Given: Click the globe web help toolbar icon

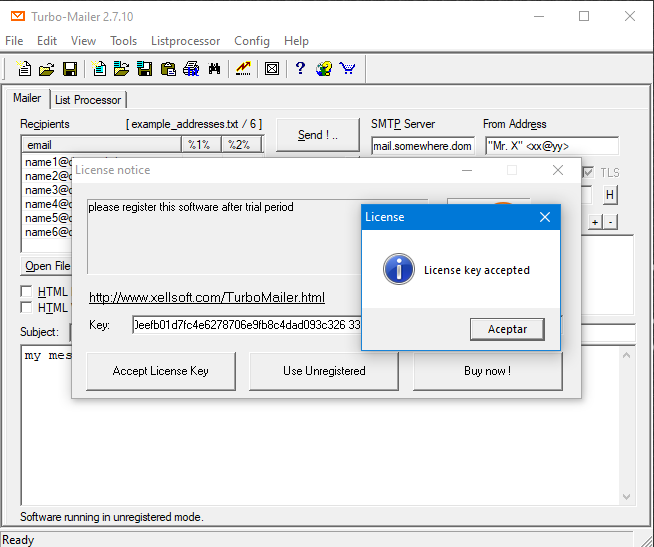Looking at the screenshot, I should coord(324,68).
